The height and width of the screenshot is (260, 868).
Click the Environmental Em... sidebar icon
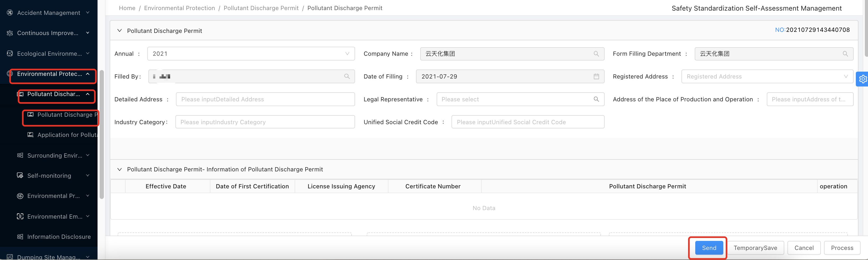(20, 216)
